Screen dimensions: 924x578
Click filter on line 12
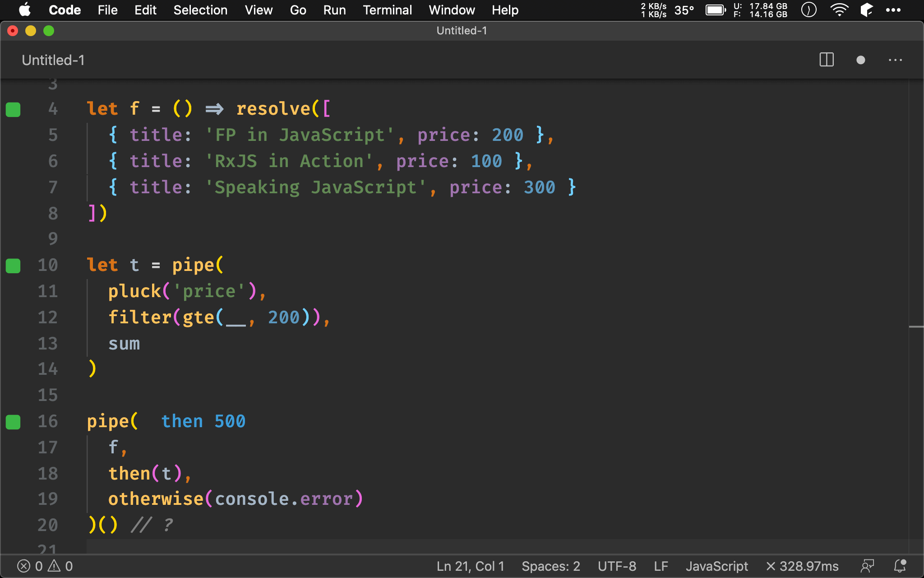[140, 317]
